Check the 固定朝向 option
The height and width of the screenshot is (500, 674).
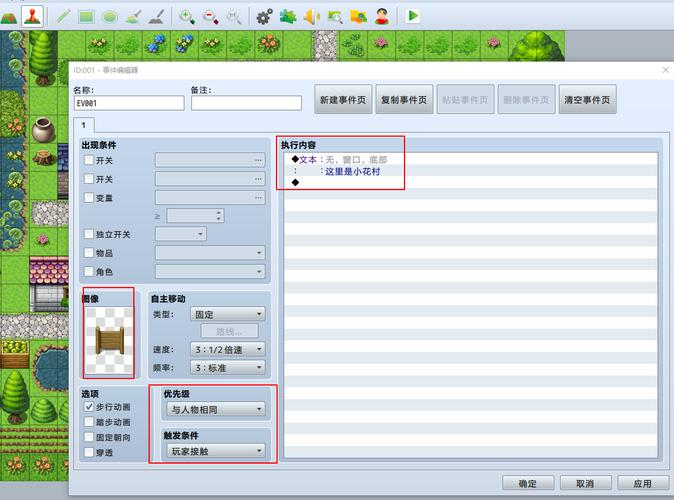pos(89,437)
